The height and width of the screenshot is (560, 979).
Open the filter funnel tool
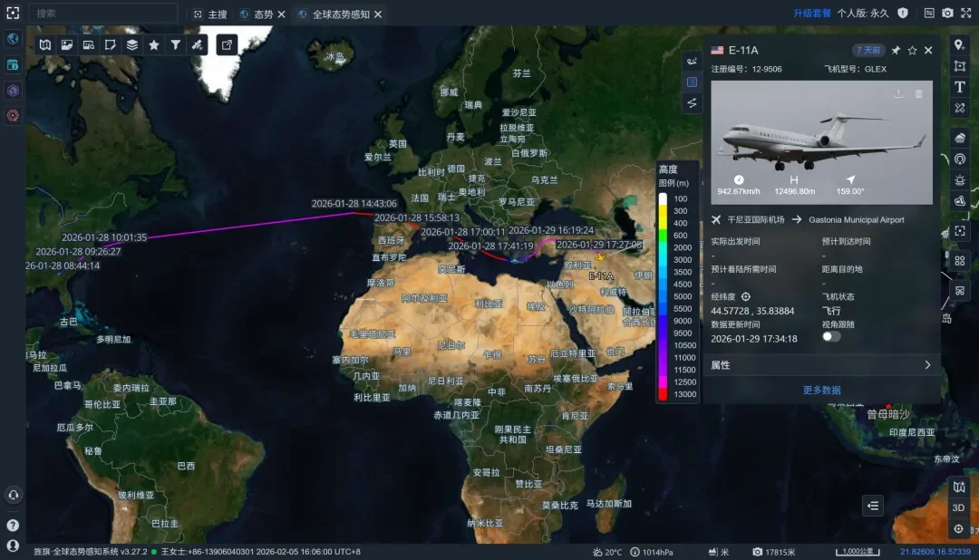[x=176, y=44]
